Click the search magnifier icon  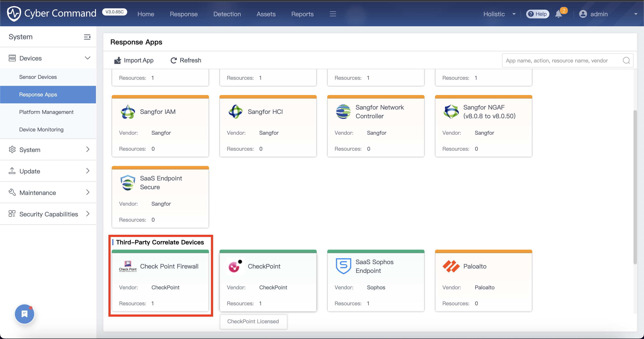click(626, 60)
